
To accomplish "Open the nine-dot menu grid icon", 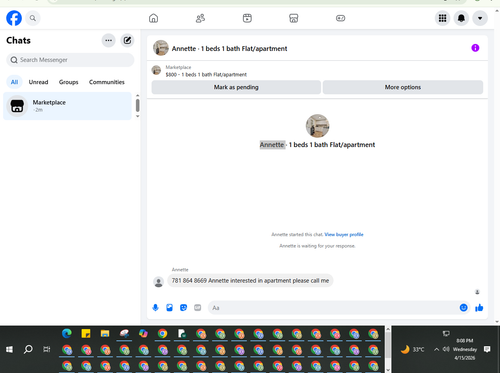I will coord(442,18).
